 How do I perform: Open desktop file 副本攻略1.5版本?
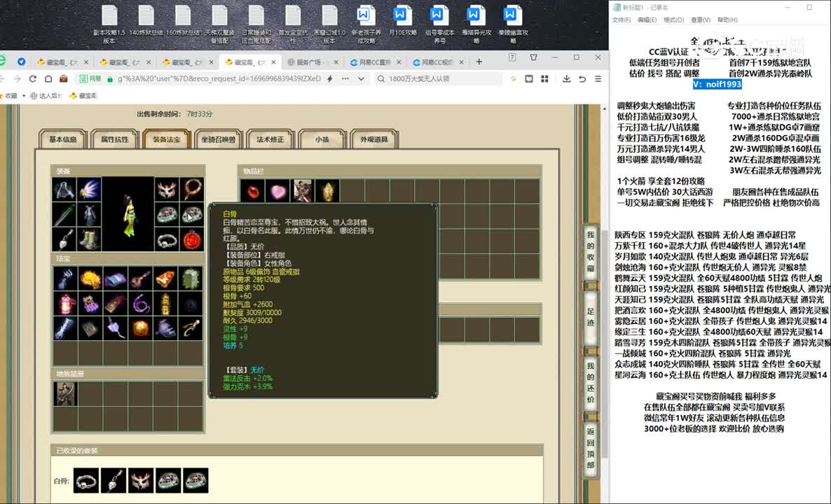coord(109,24)
